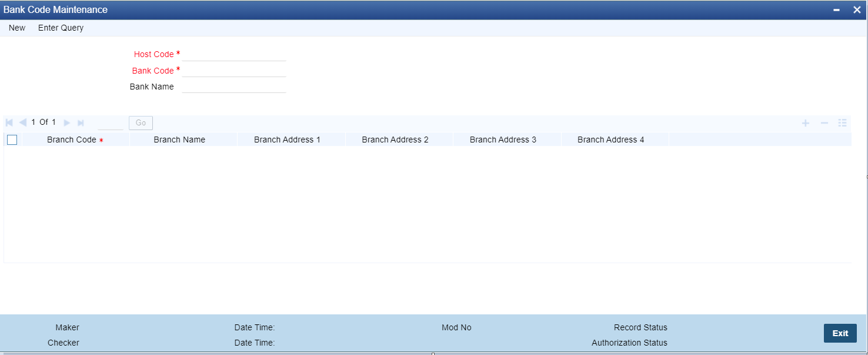Viewport: 868px width, 355px height.
Task: Minimize the Bank Code Maintenance window
Action: click(836, 10)
